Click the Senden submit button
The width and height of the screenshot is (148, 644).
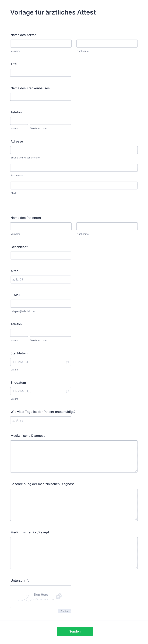tap(75, 631)
